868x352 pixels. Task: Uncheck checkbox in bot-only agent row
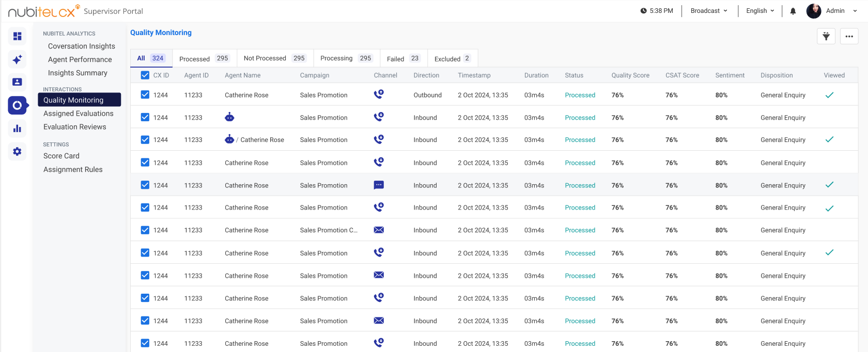145,117
